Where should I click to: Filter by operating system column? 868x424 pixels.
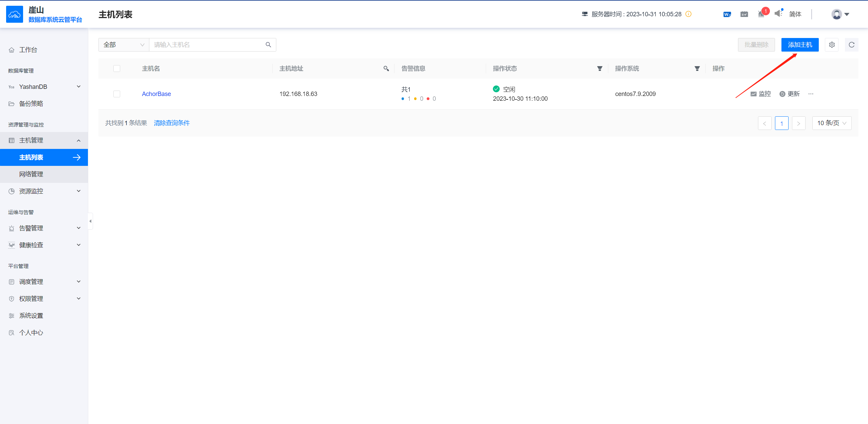coord(697,69)
